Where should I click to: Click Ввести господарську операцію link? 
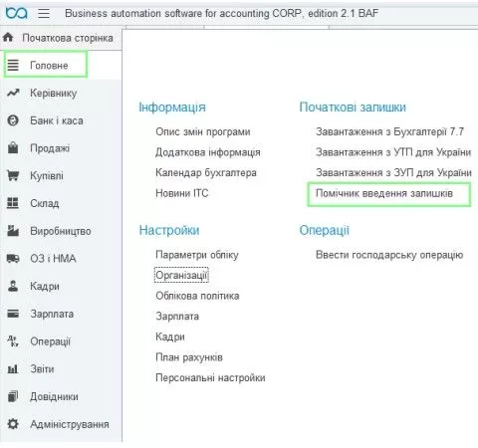389,255
